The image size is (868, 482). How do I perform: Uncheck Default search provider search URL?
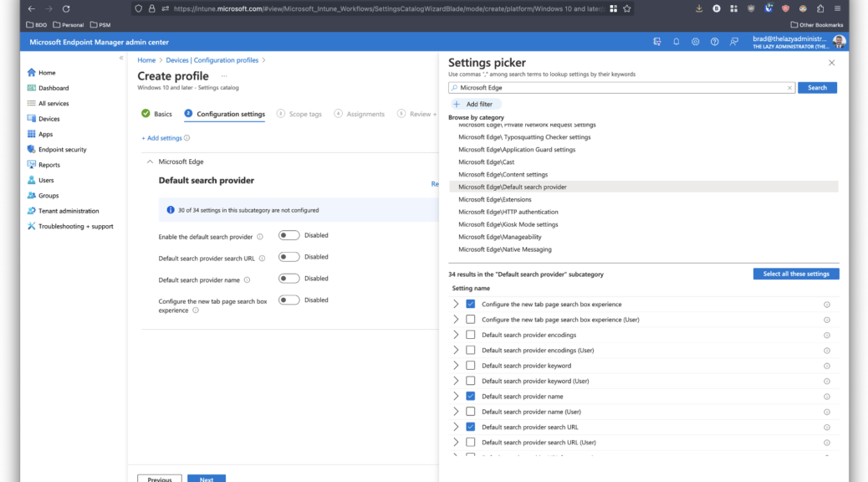click(x=471, y=427)
